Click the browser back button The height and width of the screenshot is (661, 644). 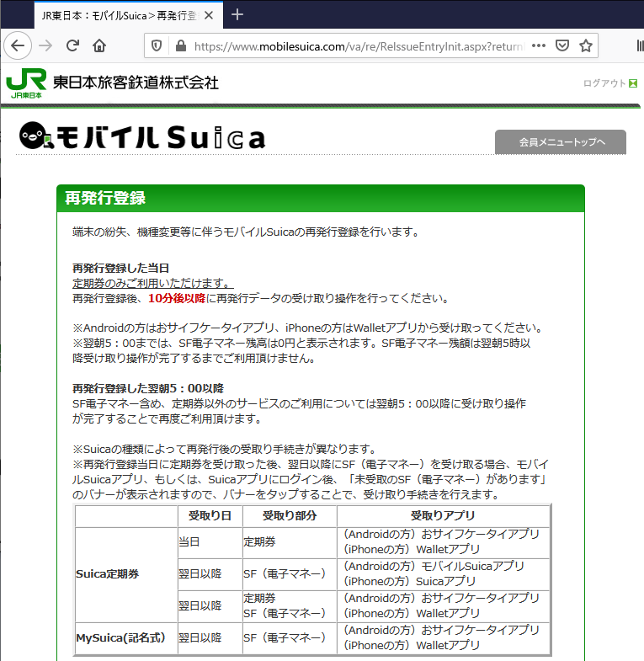(x=19, y=45)
